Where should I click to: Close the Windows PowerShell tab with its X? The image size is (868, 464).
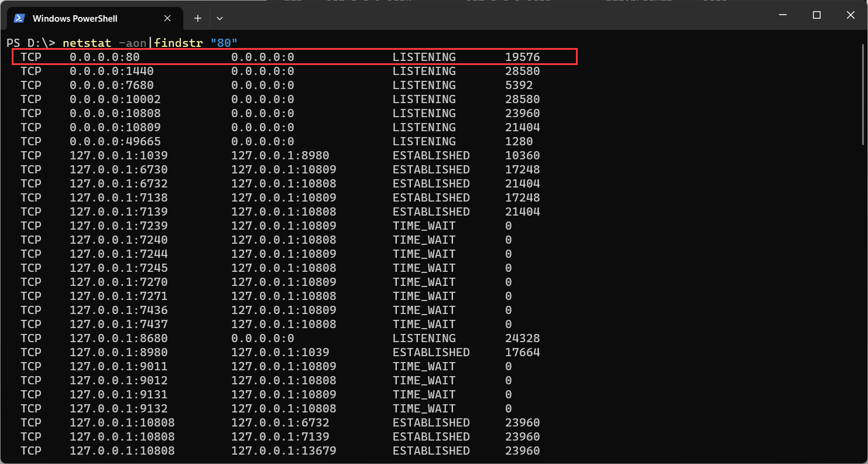[x=167, y=18]
